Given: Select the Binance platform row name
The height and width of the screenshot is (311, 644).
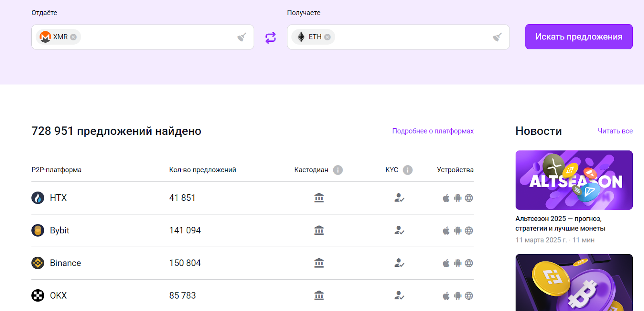Looking at the screenshot, I should tap(65, 263).
